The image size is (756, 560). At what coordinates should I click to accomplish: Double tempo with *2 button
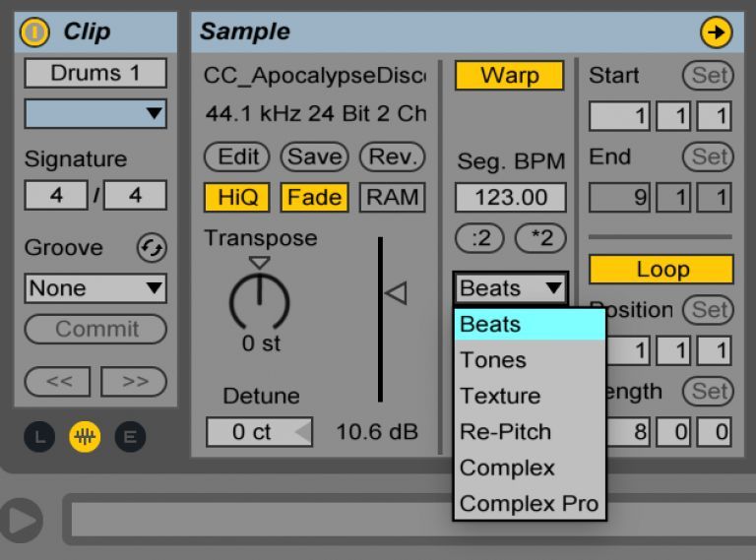(540, 237)
